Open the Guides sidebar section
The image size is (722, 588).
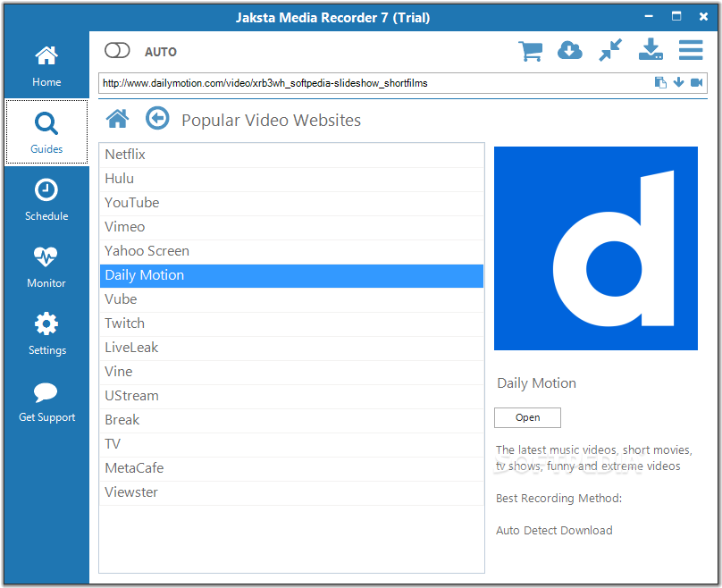pos(46,131)
